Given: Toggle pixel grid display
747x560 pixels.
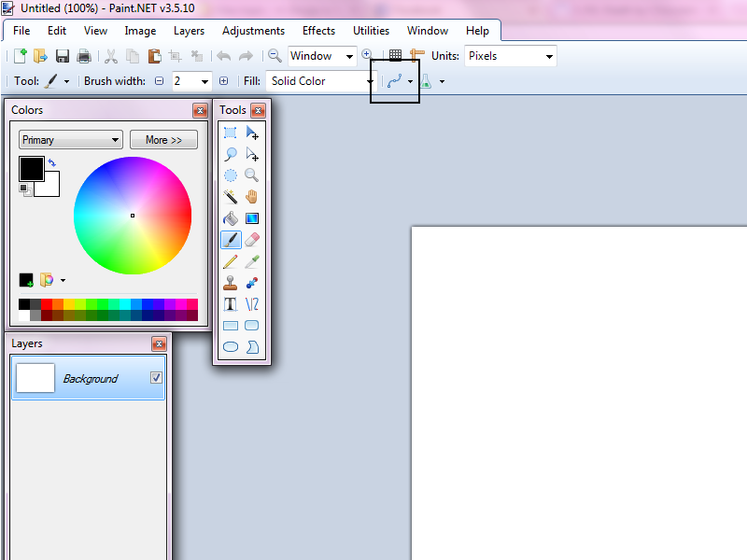Looking at the screenshot, I should point(395,55).
